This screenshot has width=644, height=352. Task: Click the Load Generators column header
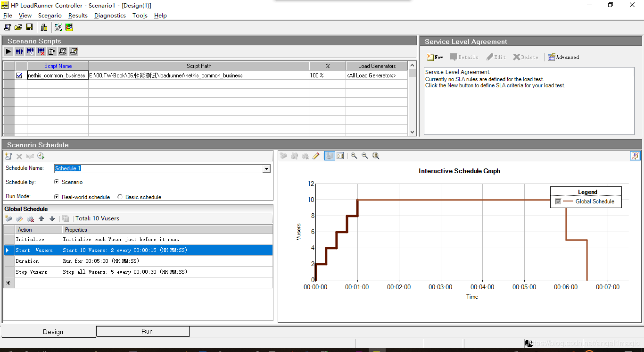pos(377,66)
